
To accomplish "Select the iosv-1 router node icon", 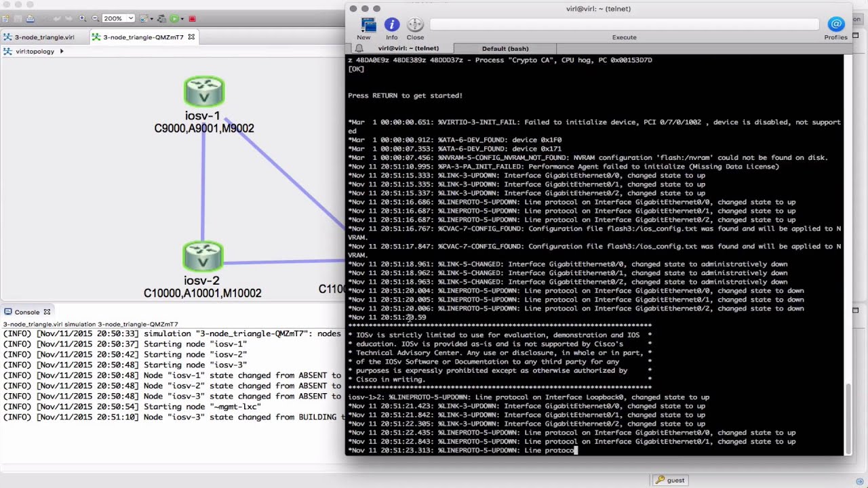I will 203,91.
